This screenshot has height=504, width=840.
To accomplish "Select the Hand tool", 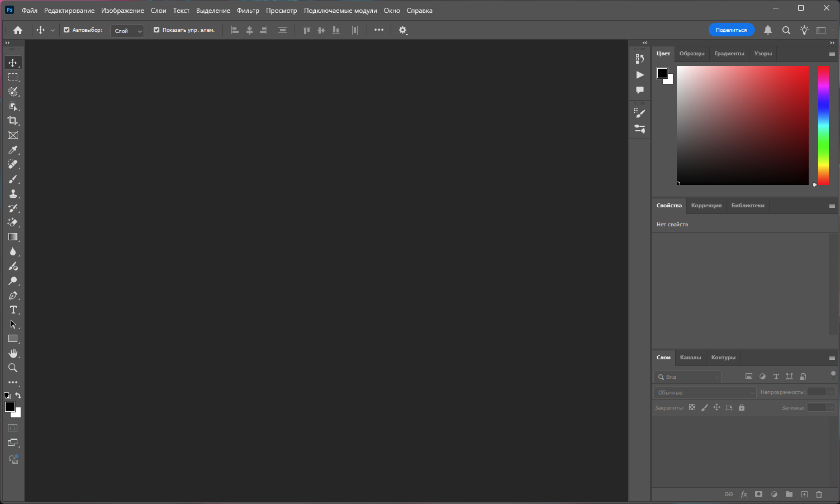I will (x=13, y=353).
